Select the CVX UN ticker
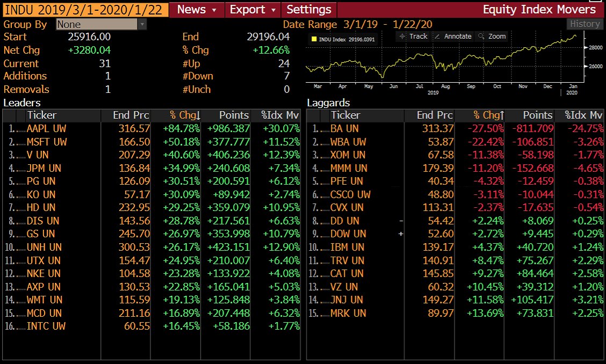Screen dimensions: 606x364 (x=347, y=208)
